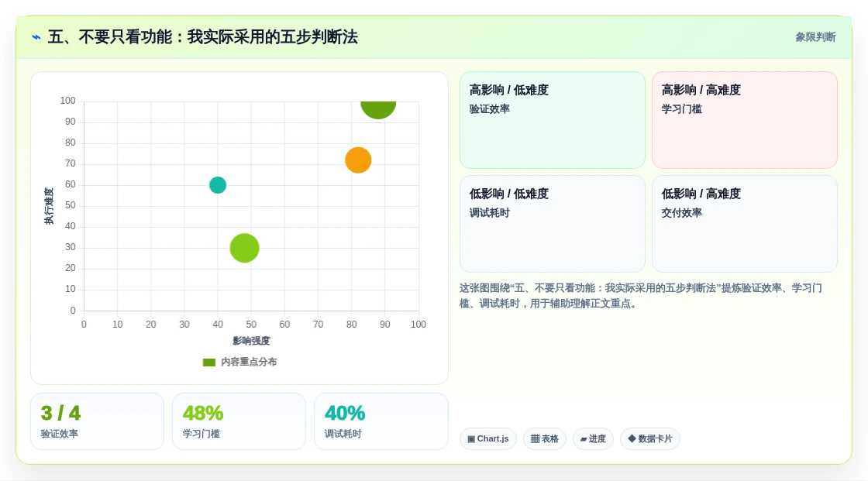Open the 高影响 / 低难度 quadrant card
The height and width of the screenshot is (481, 868).
(x=553, y=120)
